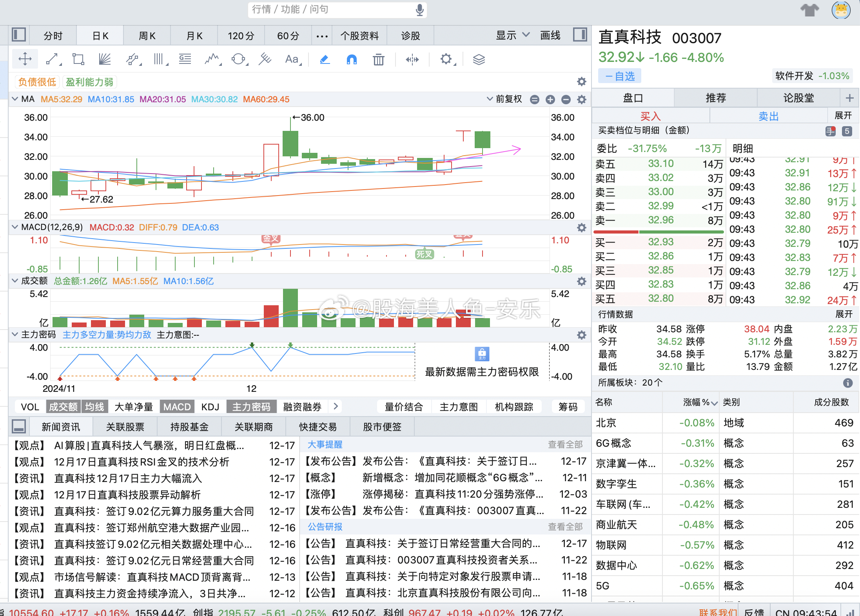The height and width of the screenshot is (616, 860).
Task: Click the blue eraser highlight tool
Action: point(325,59)
